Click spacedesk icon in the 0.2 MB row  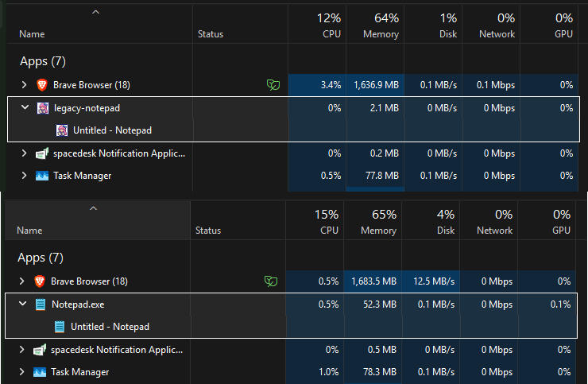(42, 153)
